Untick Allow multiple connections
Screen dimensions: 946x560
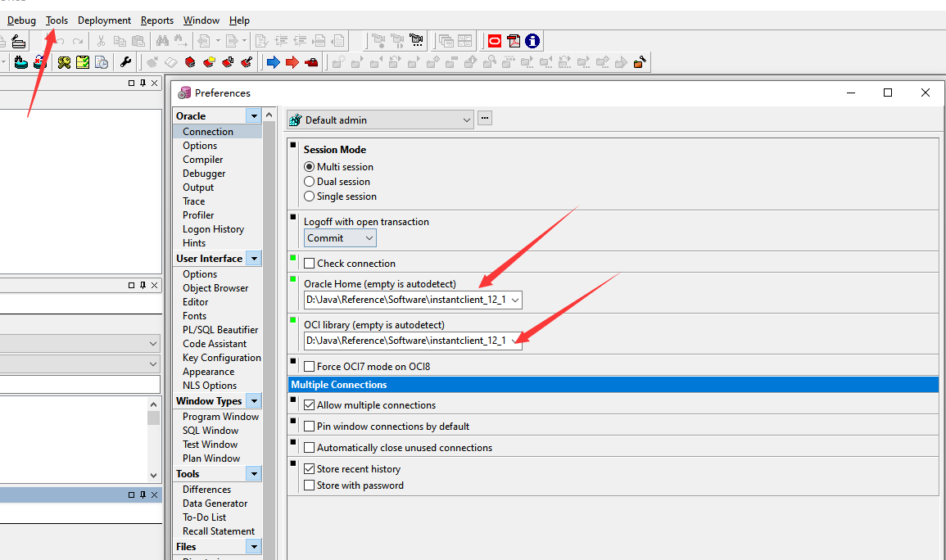pos(310,405)
